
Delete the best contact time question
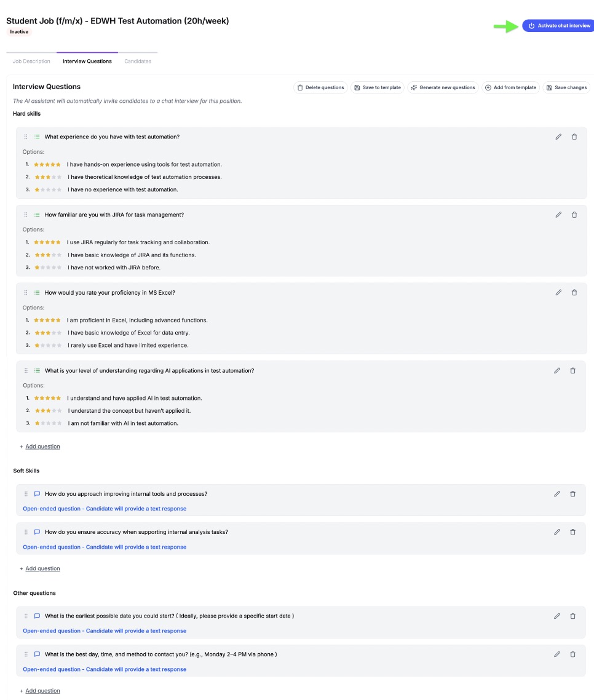coord(573,654)
